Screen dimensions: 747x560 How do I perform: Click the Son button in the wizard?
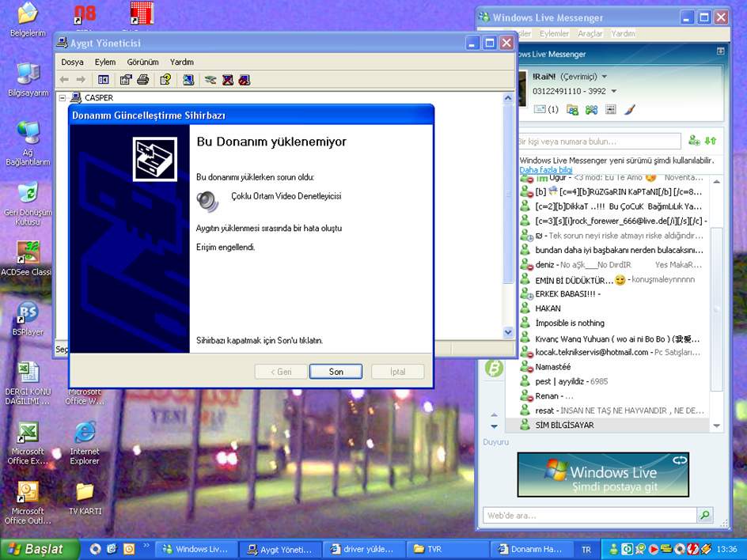point(336,372)
